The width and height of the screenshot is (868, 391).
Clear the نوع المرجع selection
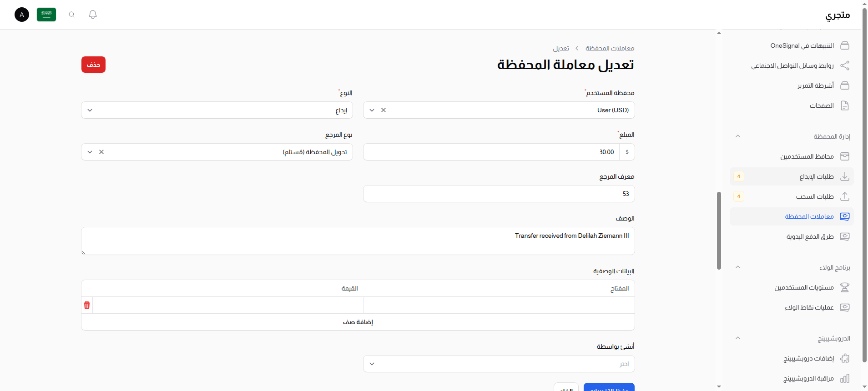click(x=101, y=152)
